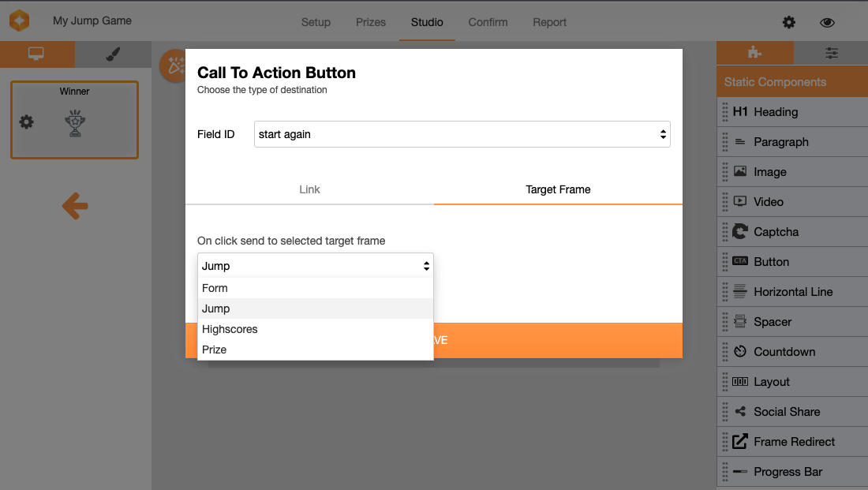The image size is (868, 490).
Task: Select Prize in the target frame list
Action: (x=215, y=350)
